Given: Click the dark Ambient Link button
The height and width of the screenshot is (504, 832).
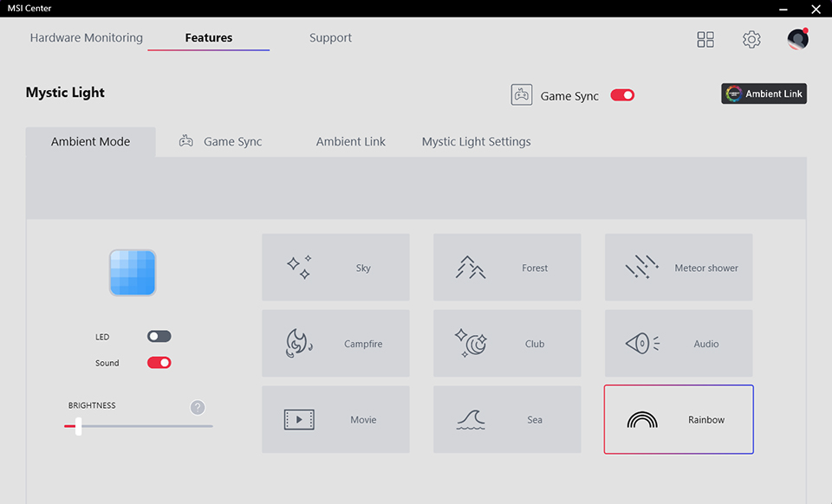Looking at the screenshot, I should [x=764, y=94].
